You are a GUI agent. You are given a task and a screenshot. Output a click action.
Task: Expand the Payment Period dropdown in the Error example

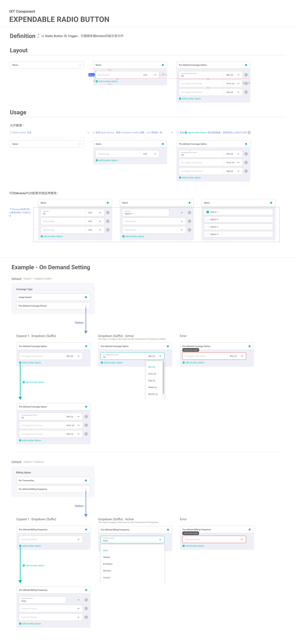pyautogui.click(x=242, y=540)
